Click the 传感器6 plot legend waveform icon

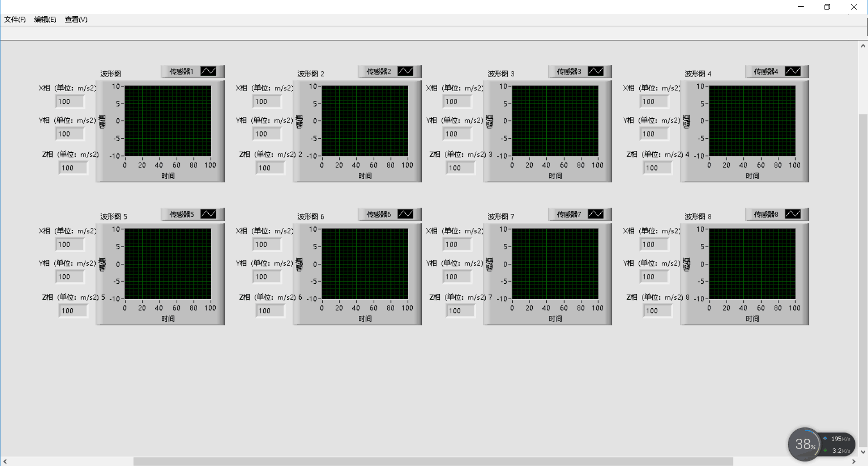click(x=405, y=214)
